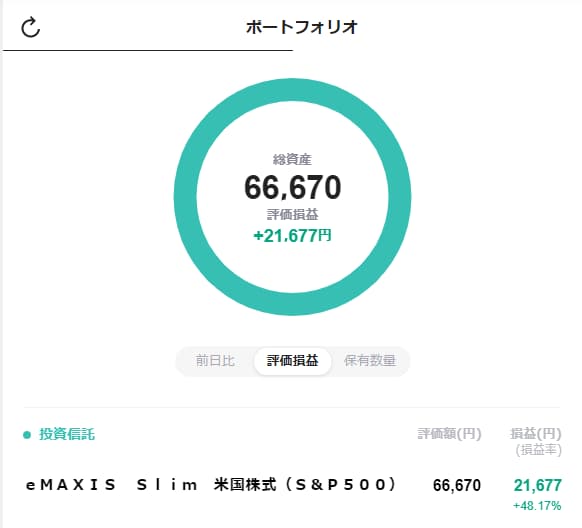The image size is (582, 528).
Task: Click the 総資産 label inside the chart
Action: click(x=292, y=160)
